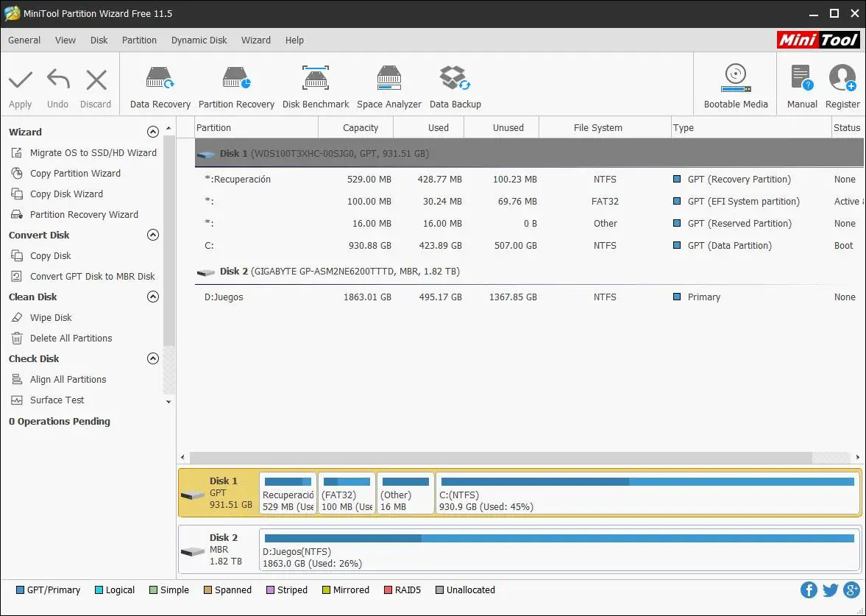Open the Manual help icon

[801, 87]
